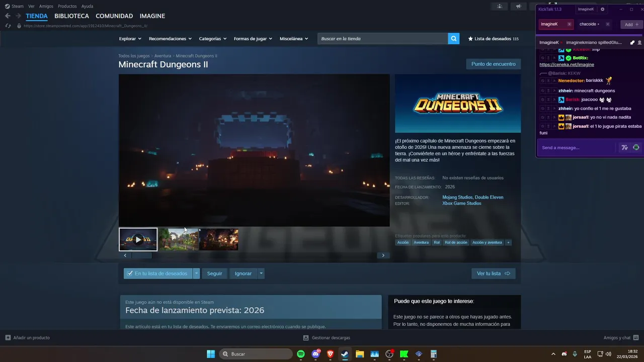Open Lista de deseados 115 link

(493, 39)
